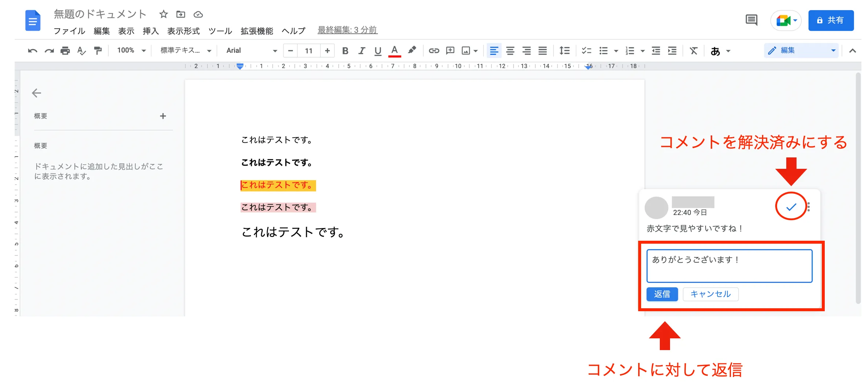Set justified text alignment
The height and width of the screenshot is (389, 868).
click(x=542, y=51)
